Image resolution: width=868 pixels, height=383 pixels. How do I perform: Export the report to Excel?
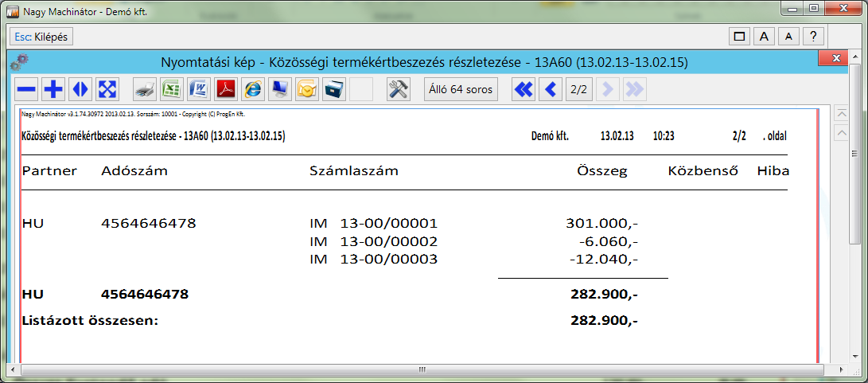(x=172, y=89)
